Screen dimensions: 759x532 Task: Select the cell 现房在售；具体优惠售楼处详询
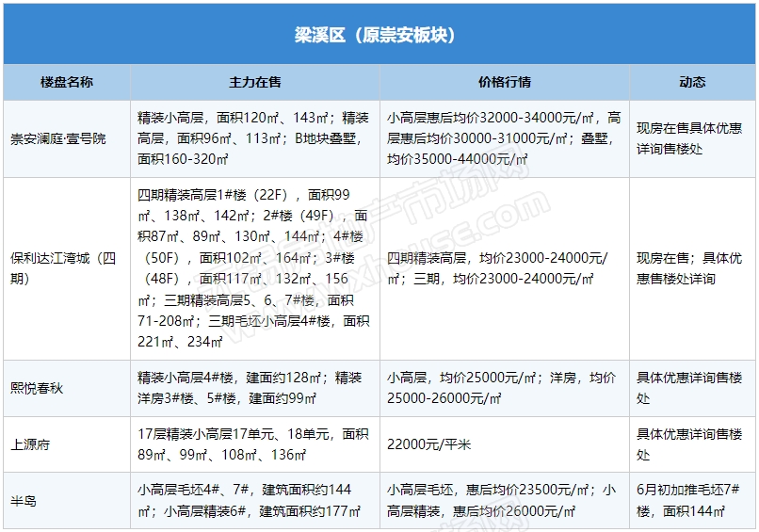pos(692,268)
